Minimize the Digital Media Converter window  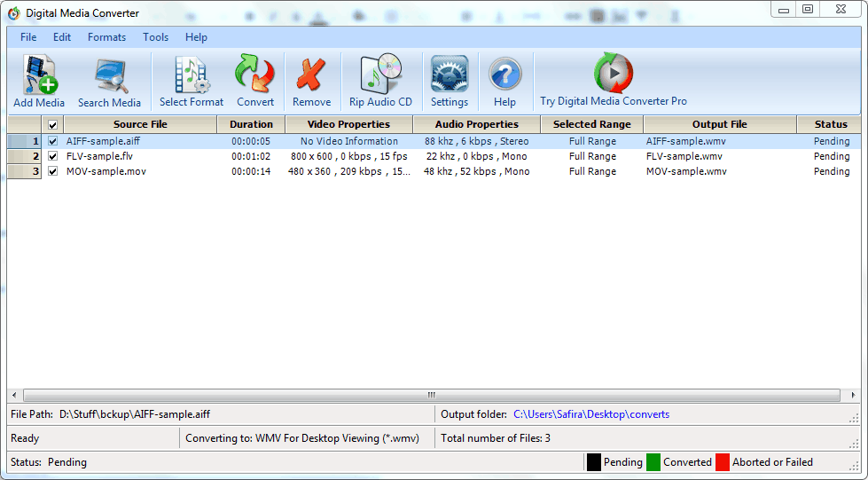coord(783,10)
